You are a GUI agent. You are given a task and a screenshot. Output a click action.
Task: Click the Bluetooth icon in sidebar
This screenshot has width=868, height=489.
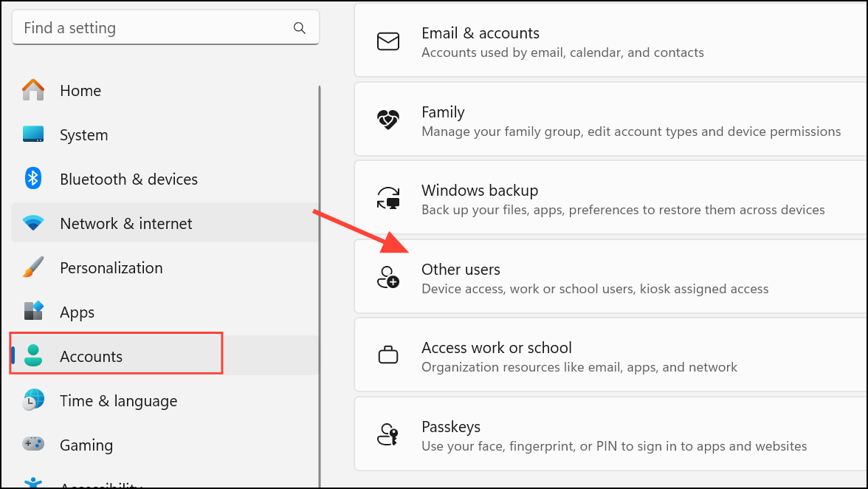point(33,178)
